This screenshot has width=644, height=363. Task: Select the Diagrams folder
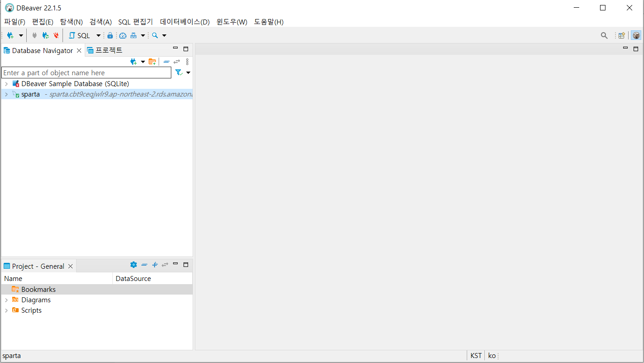pyautogui.click(x=36, y=300)
